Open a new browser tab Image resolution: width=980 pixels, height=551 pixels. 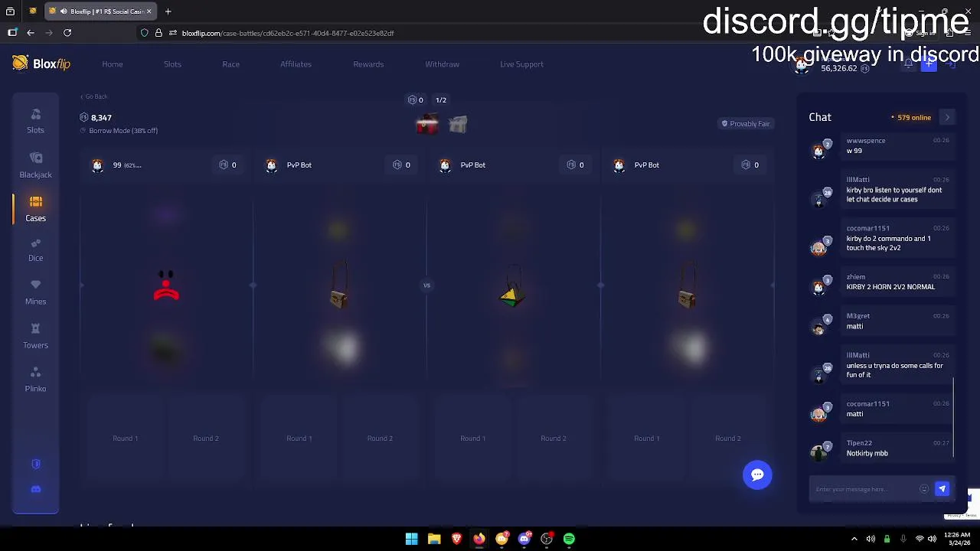(x=168, y=11)
